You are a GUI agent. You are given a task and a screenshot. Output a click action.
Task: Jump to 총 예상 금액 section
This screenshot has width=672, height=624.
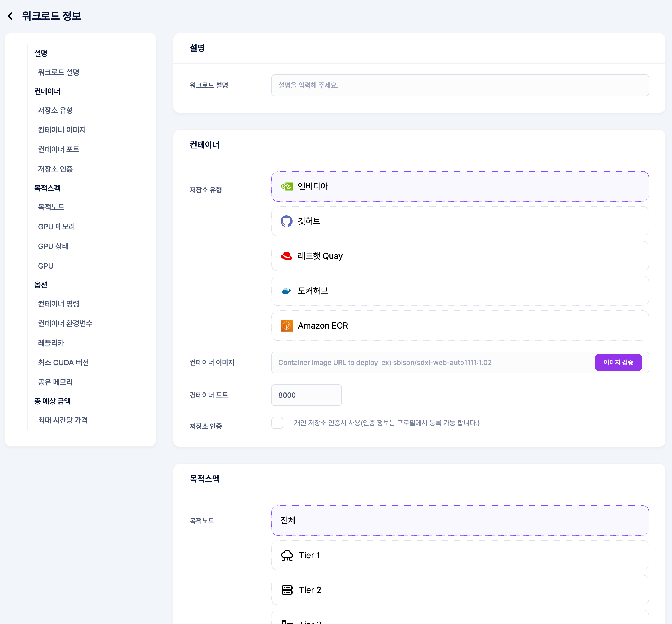coord(52,401)
